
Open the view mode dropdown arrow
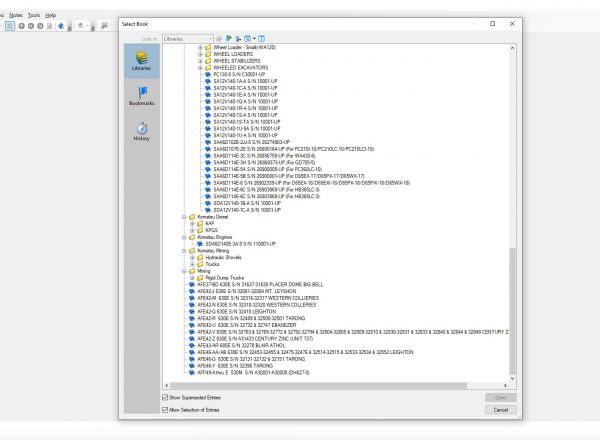[254, 39]
